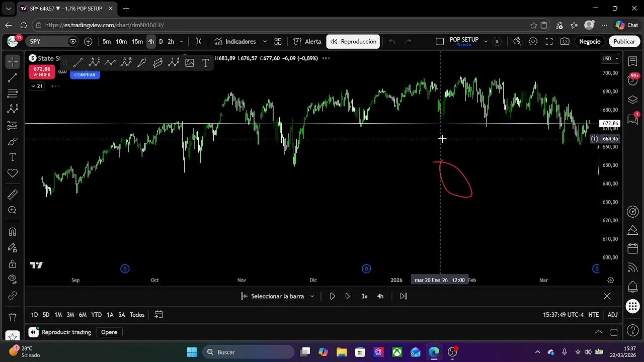Select the crosshair cursor tool
Viewport: 644px width, 362px height.
pyautogui.click(x=13, y=61)
